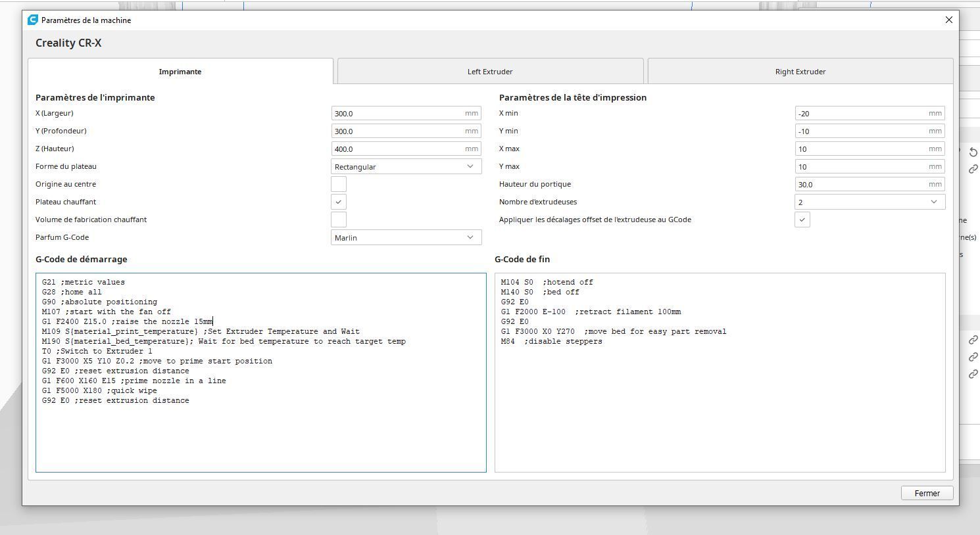
Task: Click the 'G28 ;home all' line
Action: pyautogui.click(x=72, y=292)
